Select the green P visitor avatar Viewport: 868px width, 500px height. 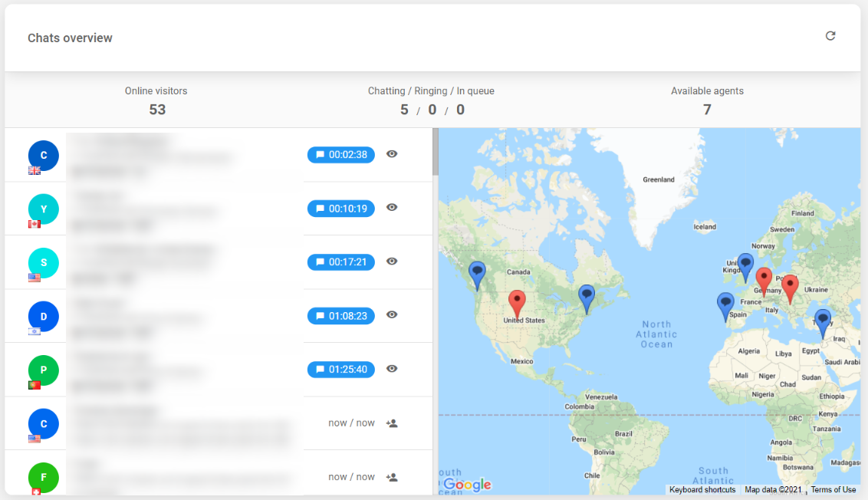[44, 370]
